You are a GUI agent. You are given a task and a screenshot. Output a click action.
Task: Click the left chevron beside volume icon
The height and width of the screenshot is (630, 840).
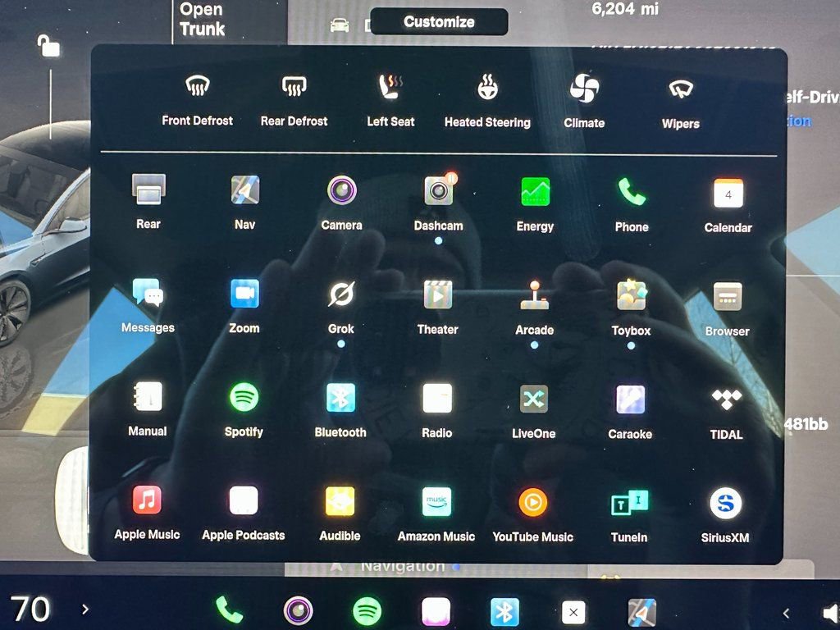click(x=786, y=613)
